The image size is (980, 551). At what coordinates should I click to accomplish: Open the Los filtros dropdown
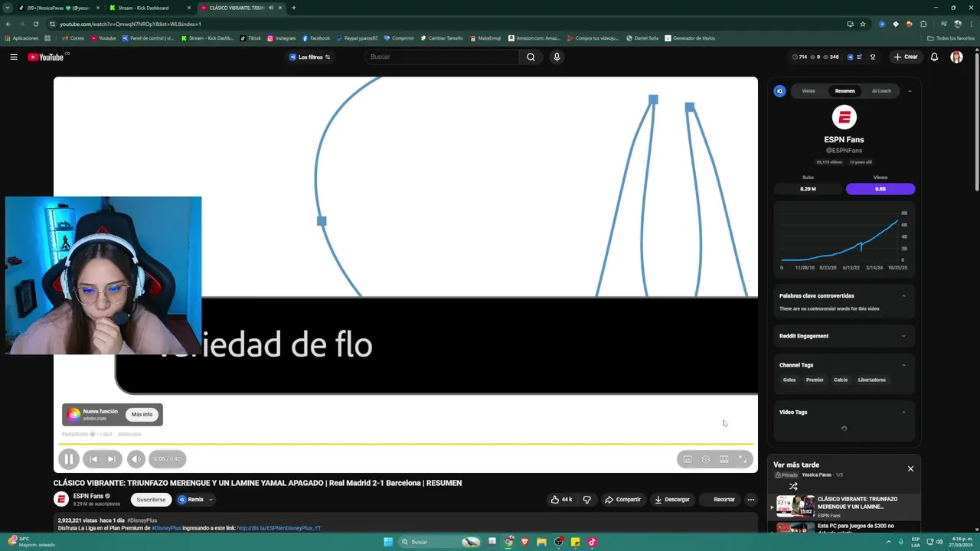pos(309,57)
